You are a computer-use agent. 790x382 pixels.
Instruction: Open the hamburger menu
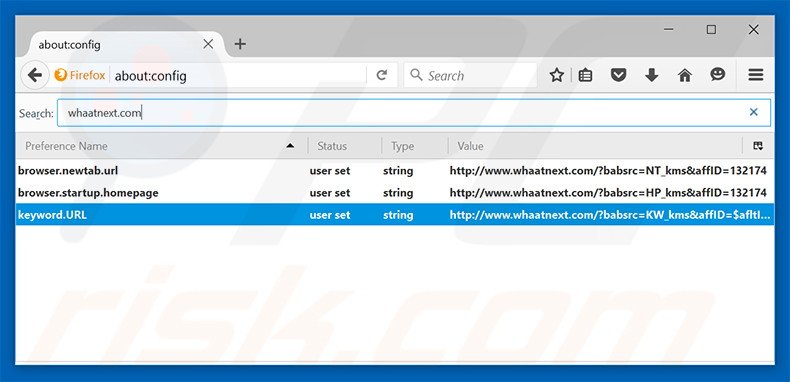click(755, 76)
